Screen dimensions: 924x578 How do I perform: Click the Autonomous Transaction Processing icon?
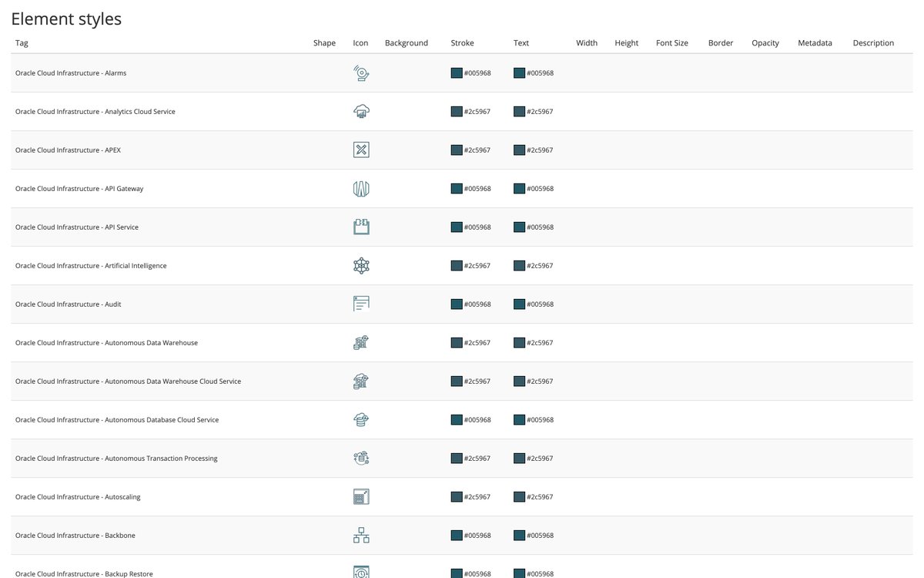click(361, 459)
